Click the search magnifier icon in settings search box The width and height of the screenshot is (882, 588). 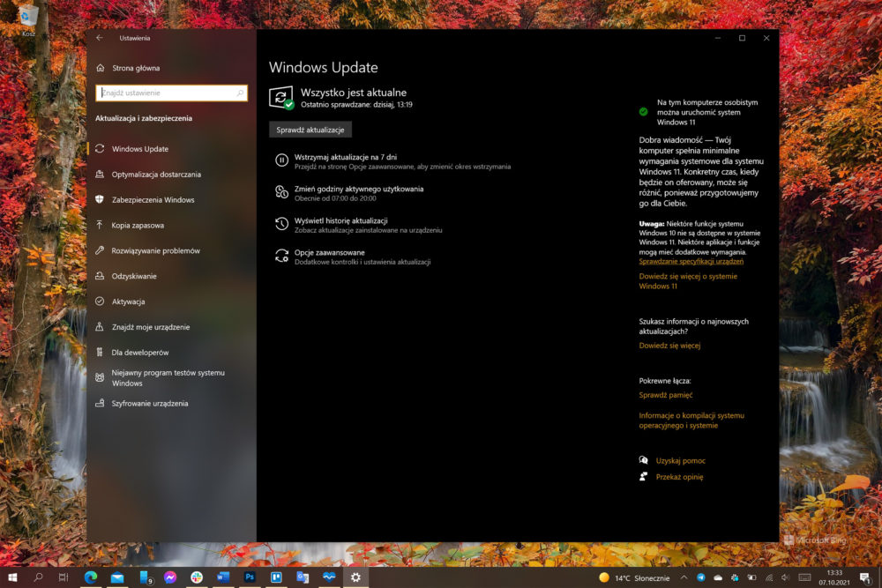pos(240,93)
